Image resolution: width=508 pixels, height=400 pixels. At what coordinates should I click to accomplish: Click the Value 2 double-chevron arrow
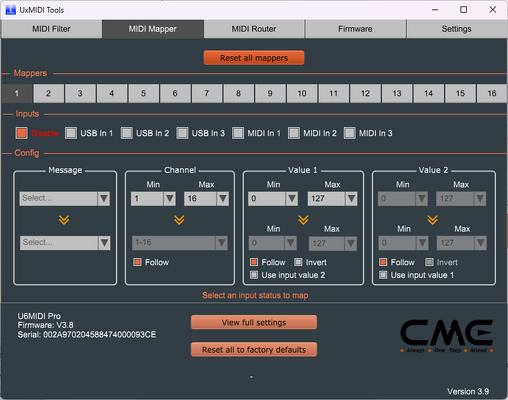433,220
